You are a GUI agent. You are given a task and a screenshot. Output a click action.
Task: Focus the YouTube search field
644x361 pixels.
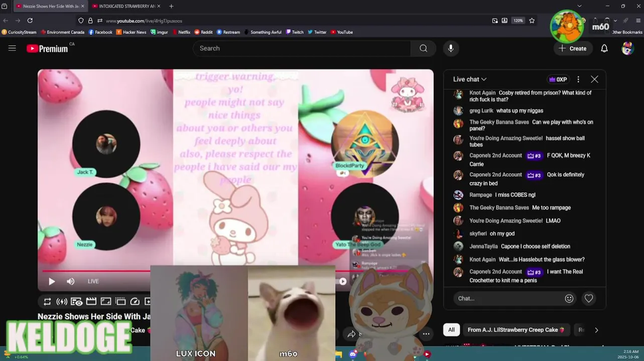tap(302, 48)
